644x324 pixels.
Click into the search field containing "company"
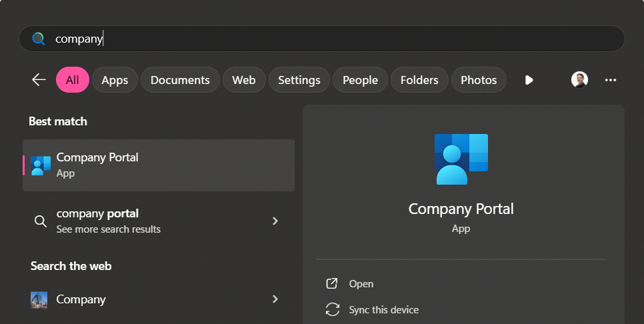pyautogui.click(x=321, y=39)
